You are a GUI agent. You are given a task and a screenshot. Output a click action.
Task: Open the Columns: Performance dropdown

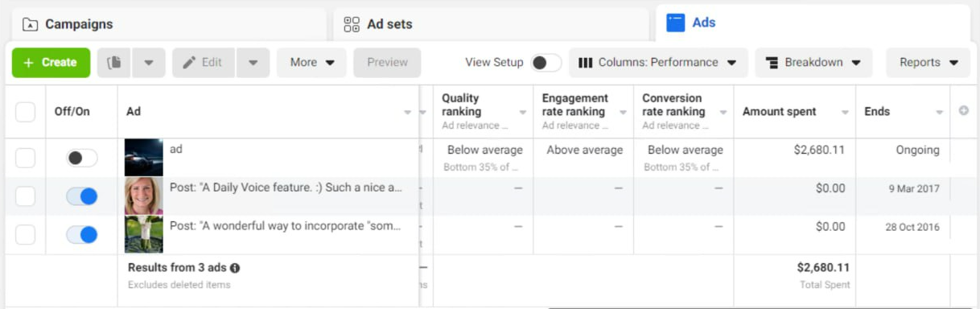tap(658, 62)
